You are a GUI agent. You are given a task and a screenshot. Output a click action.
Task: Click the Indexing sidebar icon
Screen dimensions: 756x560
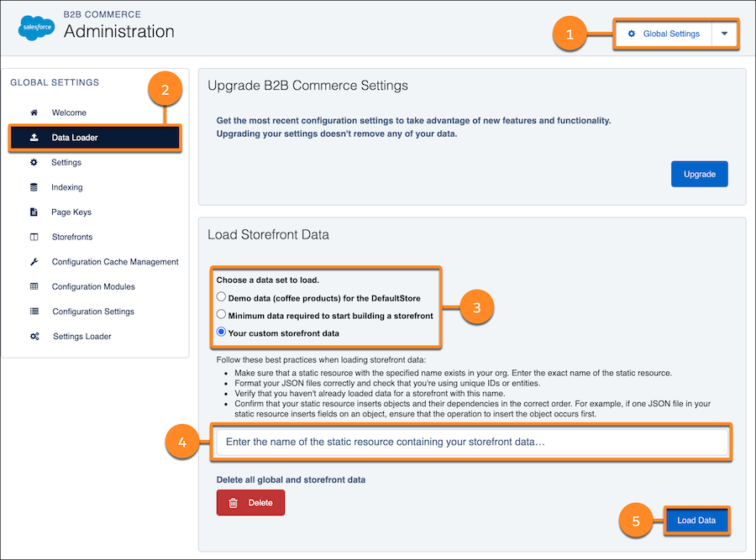tap(32, 187)
